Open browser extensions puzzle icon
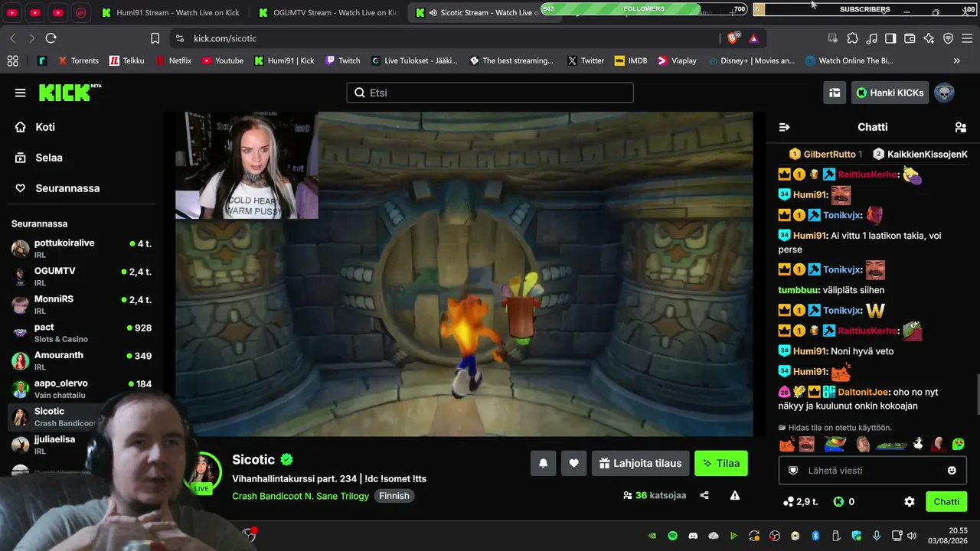The width and height of the screenshot is (980, 551). (852, 38)
